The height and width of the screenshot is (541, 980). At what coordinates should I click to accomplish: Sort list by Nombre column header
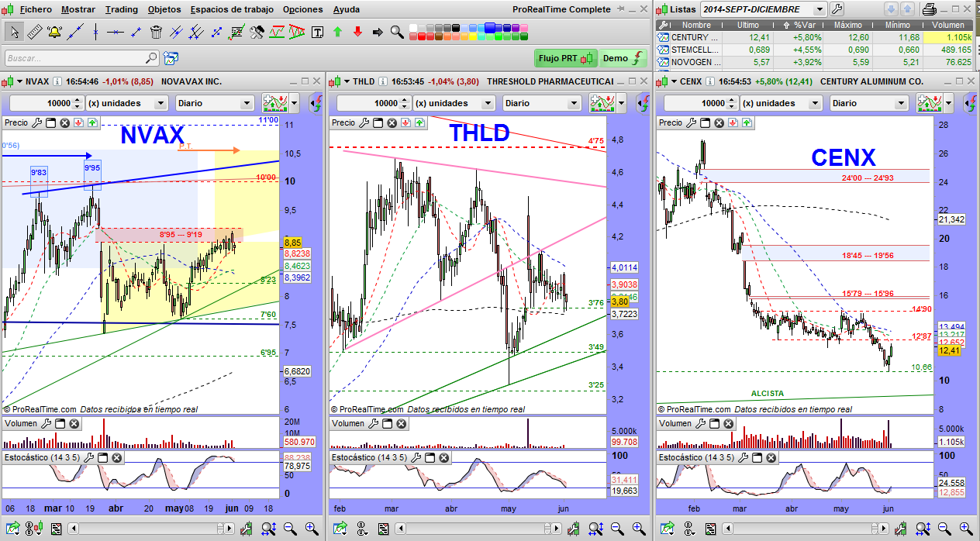695,26
